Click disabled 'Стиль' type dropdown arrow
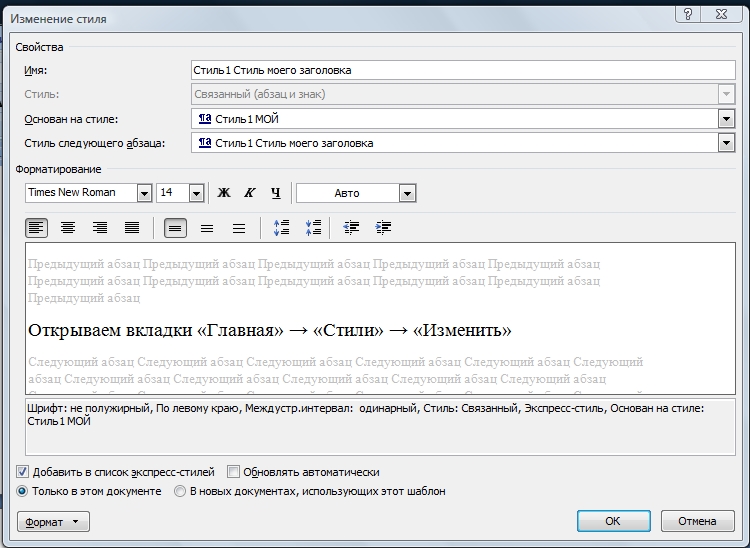Screen dimensions: 750x548 [726, 94]
